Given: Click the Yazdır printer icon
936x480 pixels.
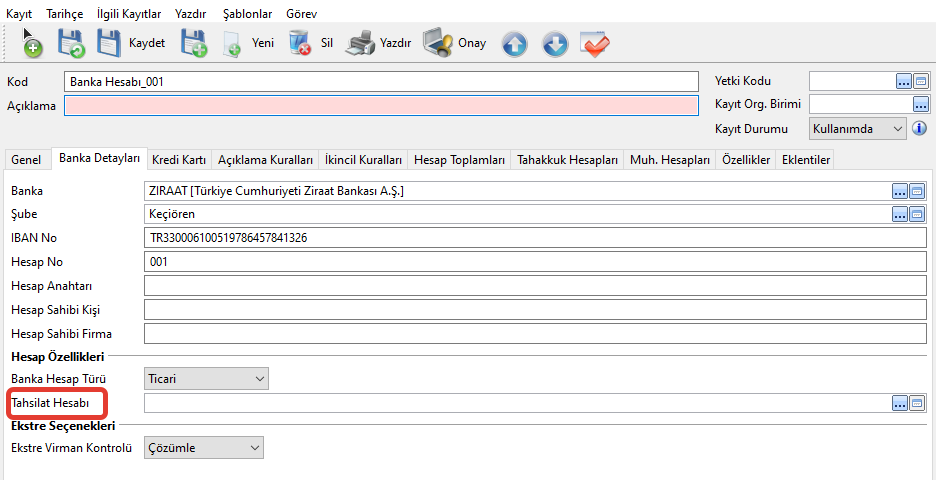Looking at the screenshot, I should [x=361, y=43].
